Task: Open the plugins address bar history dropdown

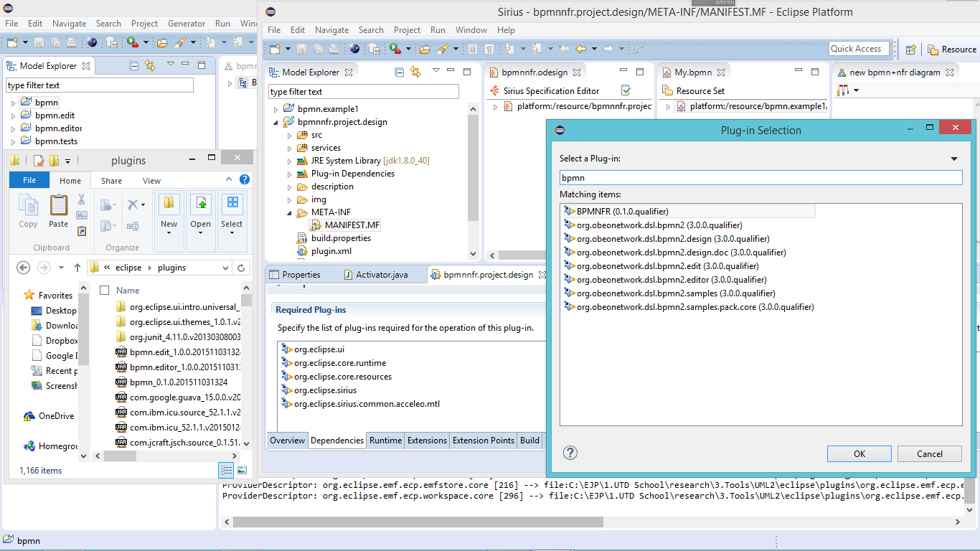Action: click(x=225, y=268)
